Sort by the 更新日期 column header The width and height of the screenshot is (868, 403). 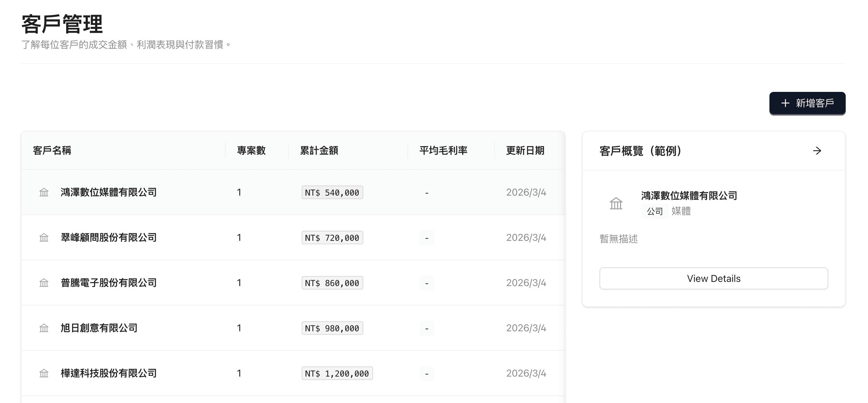[525, 151]
